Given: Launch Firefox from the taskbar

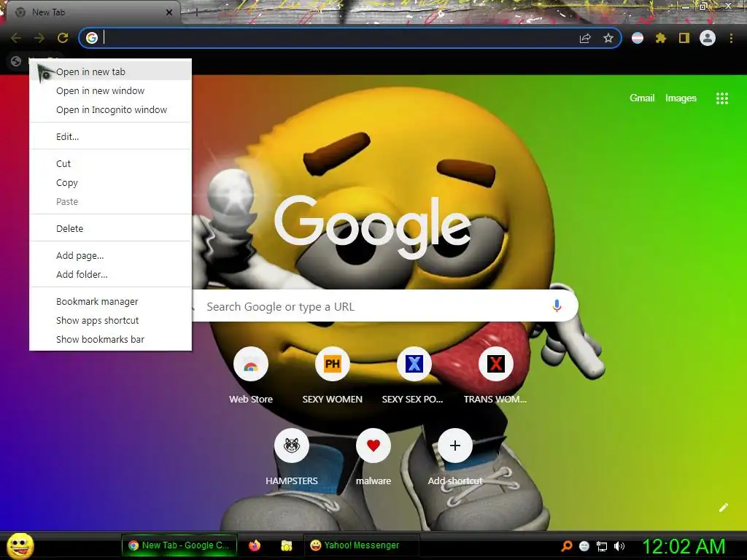Looking at the screenshot, I should pyautogui.click(x=255, y=545).
